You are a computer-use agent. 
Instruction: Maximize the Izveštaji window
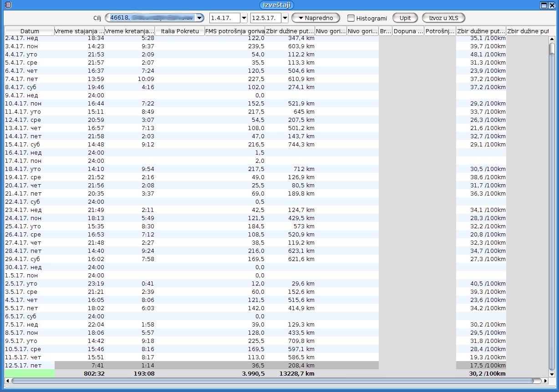(544, 5)
